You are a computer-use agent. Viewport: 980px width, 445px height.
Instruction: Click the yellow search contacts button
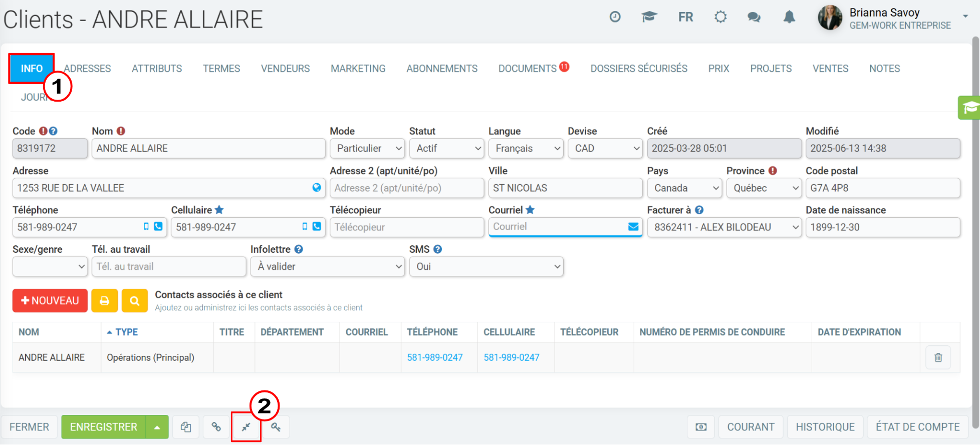(x=134, y=300)
